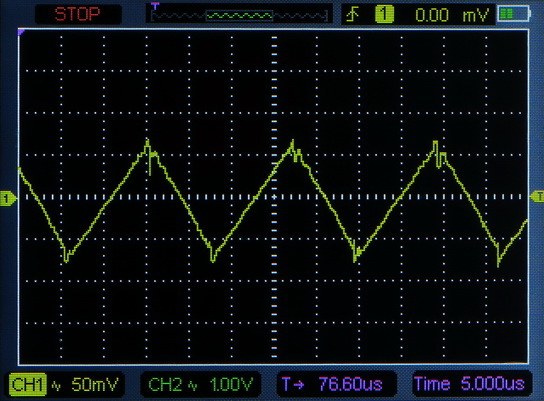544x401 pixels.
Task: Click the trigger level T marker on right edge
Action: tap(537, 197)
